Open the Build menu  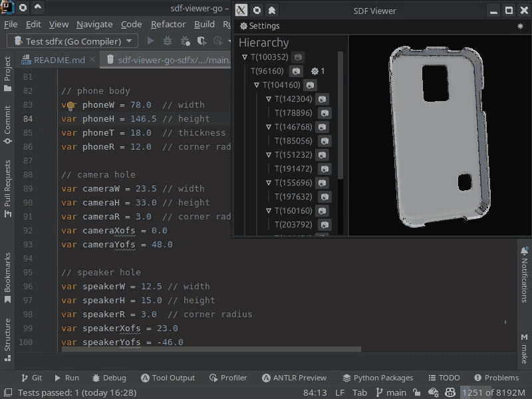click(204, 25)
